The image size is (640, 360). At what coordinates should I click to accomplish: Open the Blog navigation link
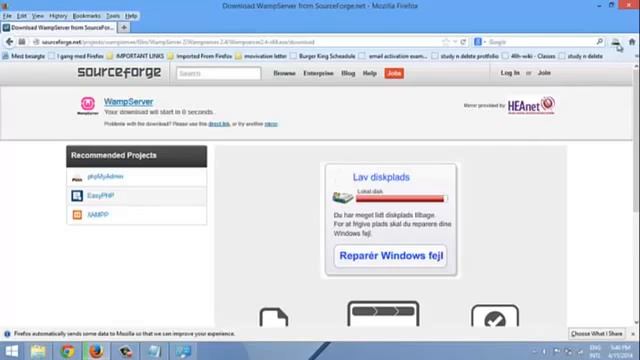(x=348, y=73)
